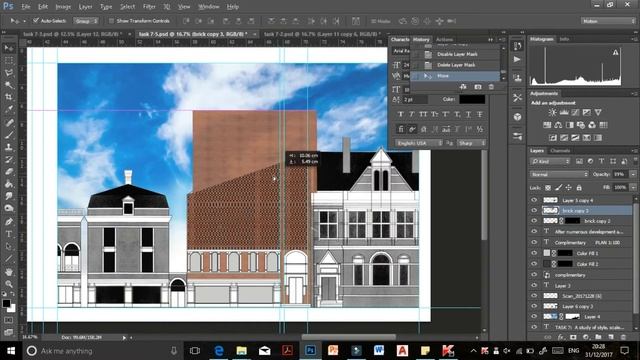Screen dimensions: 640x360
Task: Switch to the Channels tab
Action: coord(560,151)
